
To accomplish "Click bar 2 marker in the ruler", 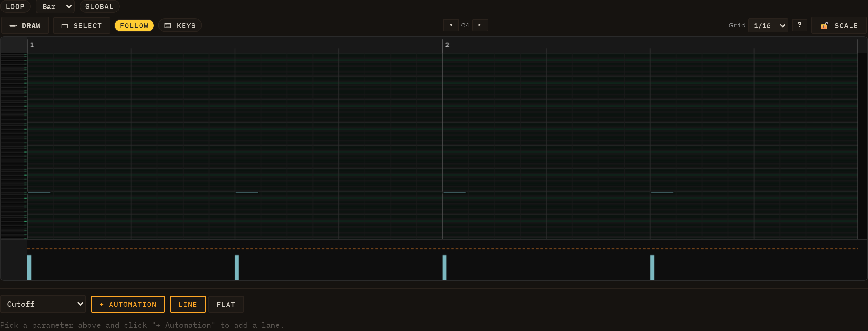I will [x=447, y=45].
